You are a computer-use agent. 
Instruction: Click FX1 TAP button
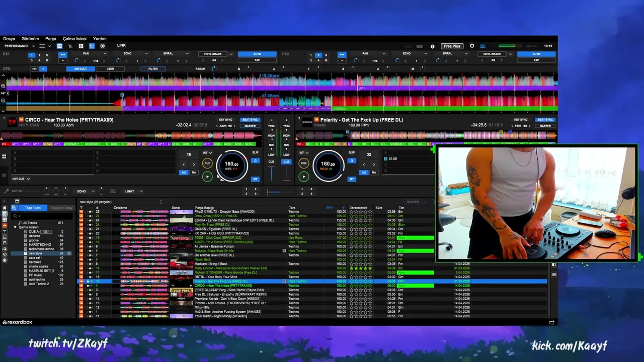[257, 60]
